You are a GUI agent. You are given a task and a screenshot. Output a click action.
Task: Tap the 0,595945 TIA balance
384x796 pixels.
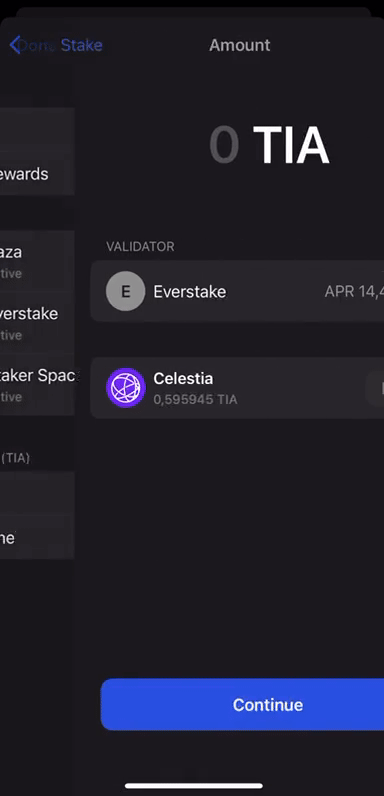[x=195, y=400]
